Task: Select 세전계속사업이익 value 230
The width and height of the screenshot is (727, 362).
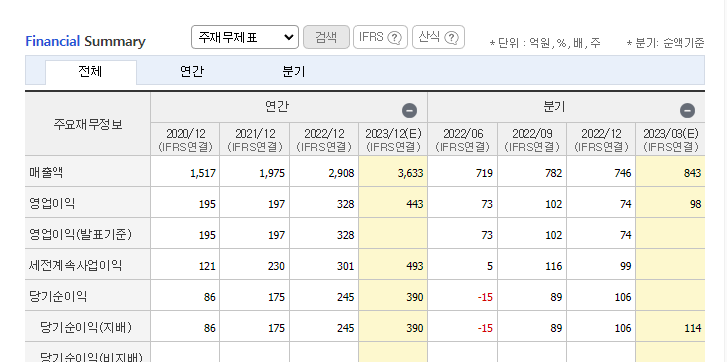Action: (276, 267)
